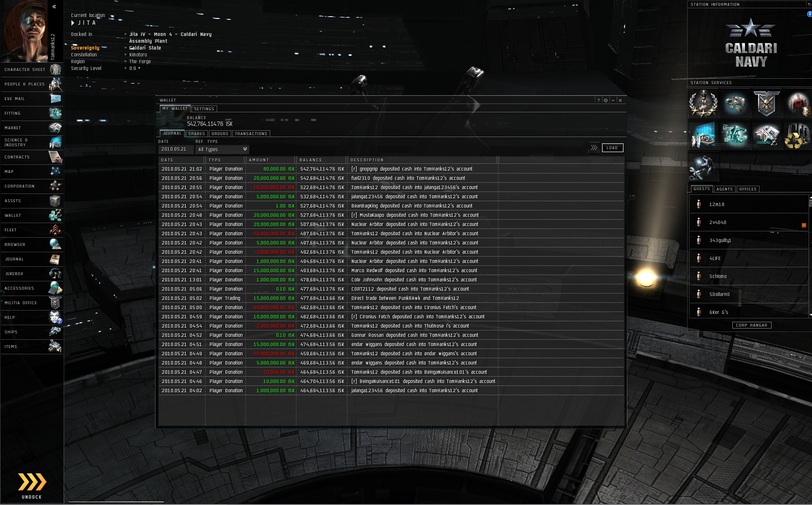Click the arrow beside the JITA location name
The width and height of the screenshot is (812, 505).
pos(73,23)
